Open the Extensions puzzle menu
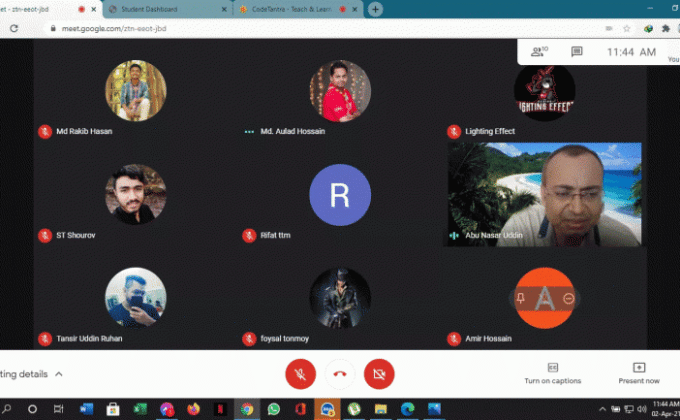The image size is (680, 420). tap(665, 29)
